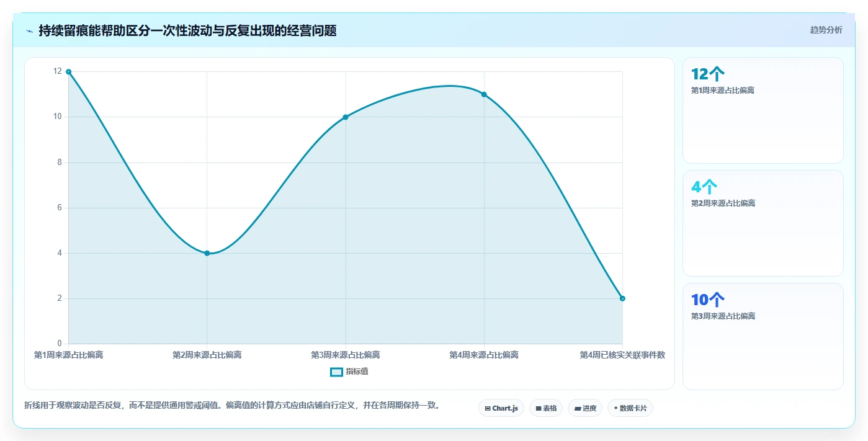Click data point for 第3周来源占比偏离 at 10
This screenshot has width=868, height=441.
pyautogui.click(x=346, y=117)
